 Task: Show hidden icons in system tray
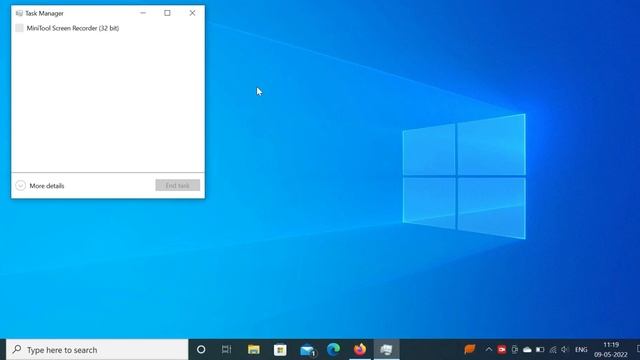click(x=489, y=350)
